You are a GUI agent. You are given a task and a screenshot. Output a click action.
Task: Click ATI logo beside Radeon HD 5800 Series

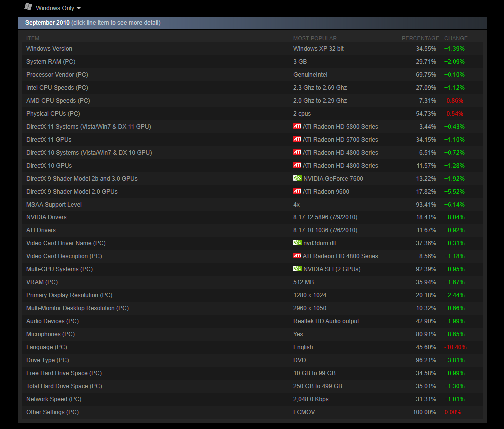(x=297, y=126)
